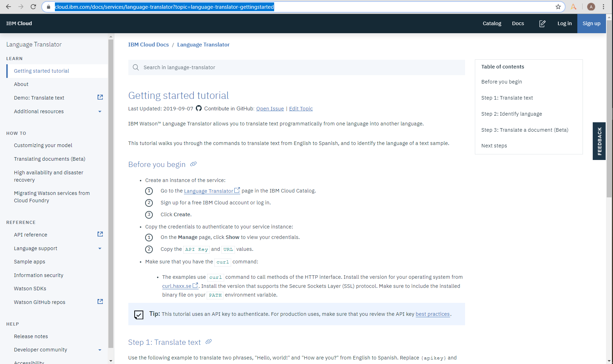The image size is (613, 364).
Task: Click the sidebar scrollbar down arrow
Action: point(111,361)
